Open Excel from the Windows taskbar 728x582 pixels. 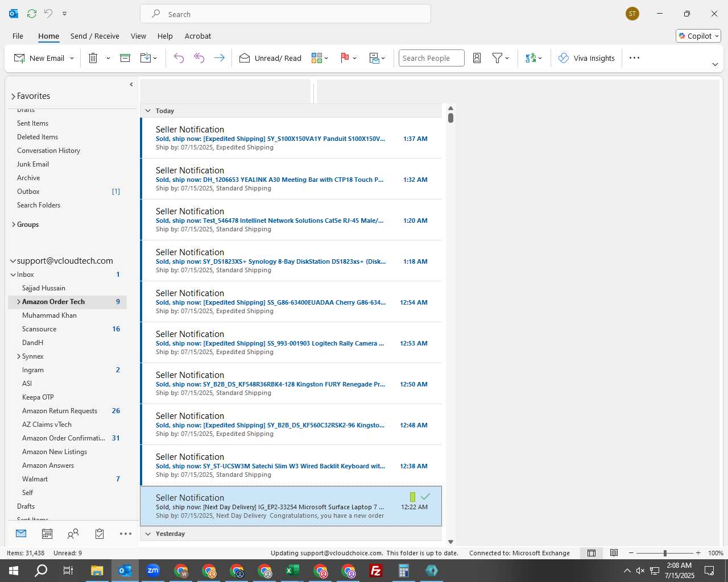pyautogui.click(x=292, y=571)
